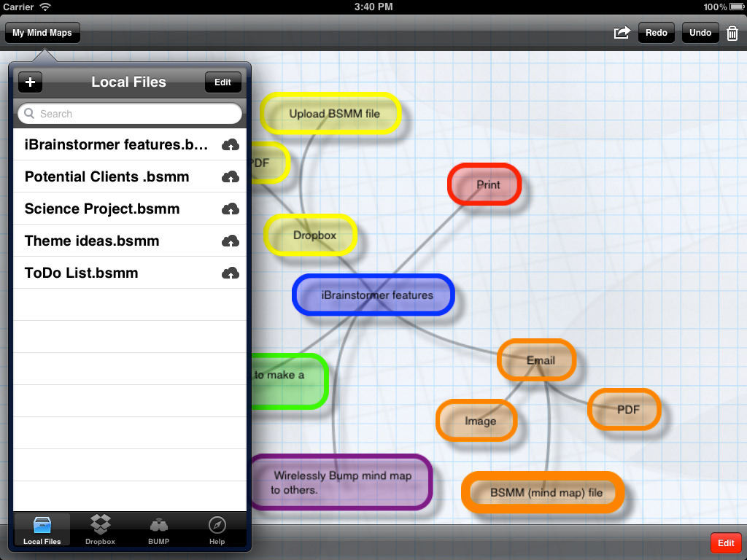Open the BUMP tab

coord(158,530)
